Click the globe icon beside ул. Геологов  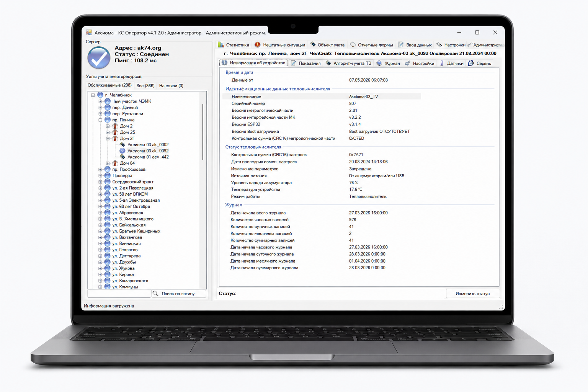108,250
